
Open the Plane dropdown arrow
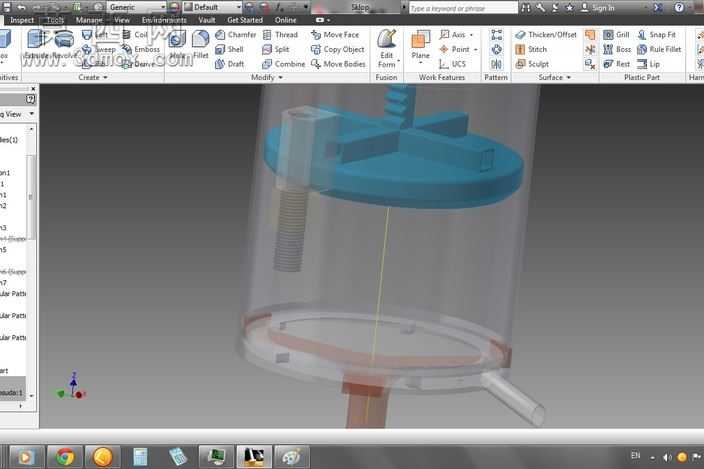tap(421, 63)
